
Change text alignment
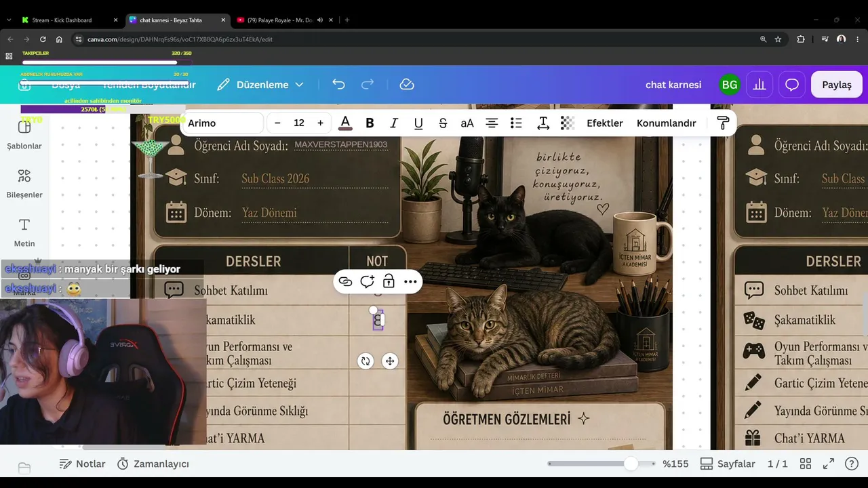[492, 123]
